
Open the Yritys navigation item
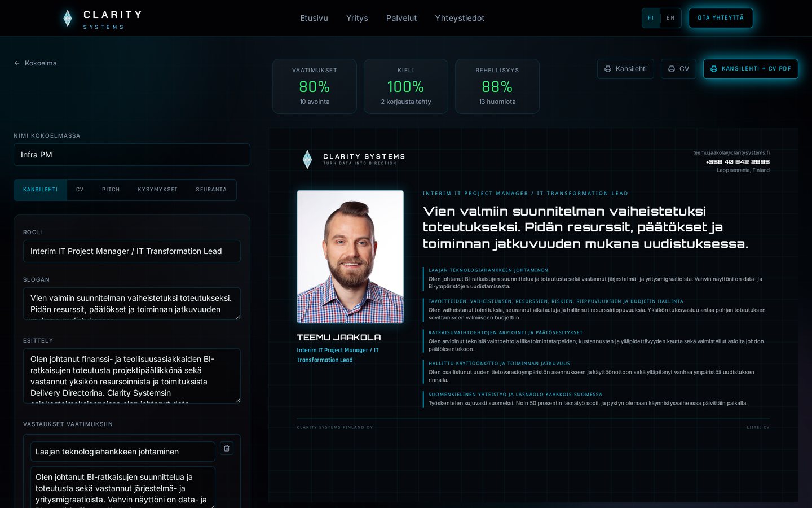pyautogui.click(x=357, y=18)
